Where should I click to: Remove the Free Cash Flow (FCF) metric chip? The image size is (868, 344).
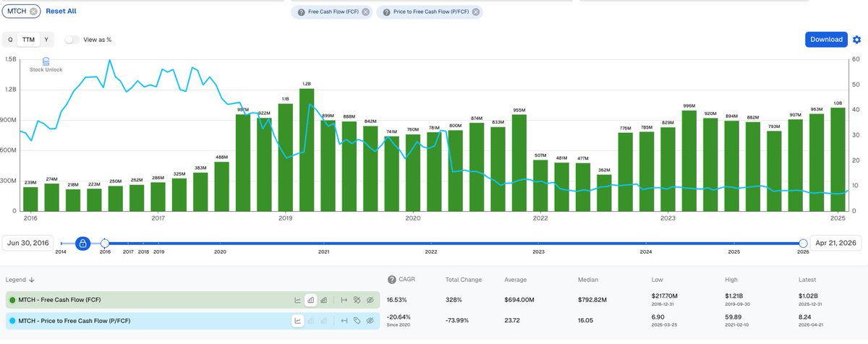click(x=365, y=12)
